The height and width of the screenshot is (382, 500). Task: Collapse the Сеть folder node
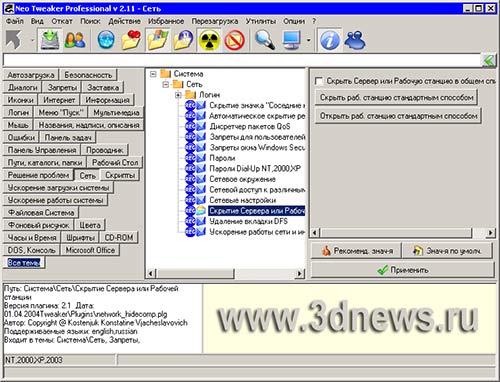click(165, 84)
